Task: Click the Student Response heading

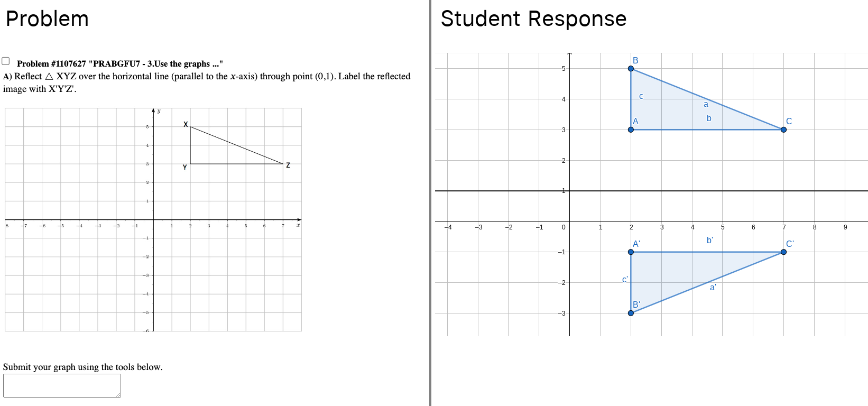Action: coord(533,19)
